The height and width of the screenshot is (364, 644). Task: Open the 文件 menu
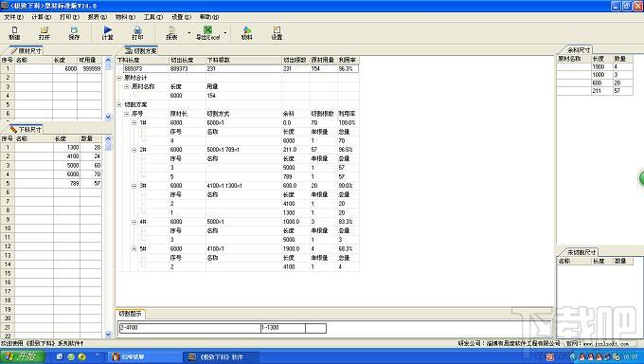13,17
